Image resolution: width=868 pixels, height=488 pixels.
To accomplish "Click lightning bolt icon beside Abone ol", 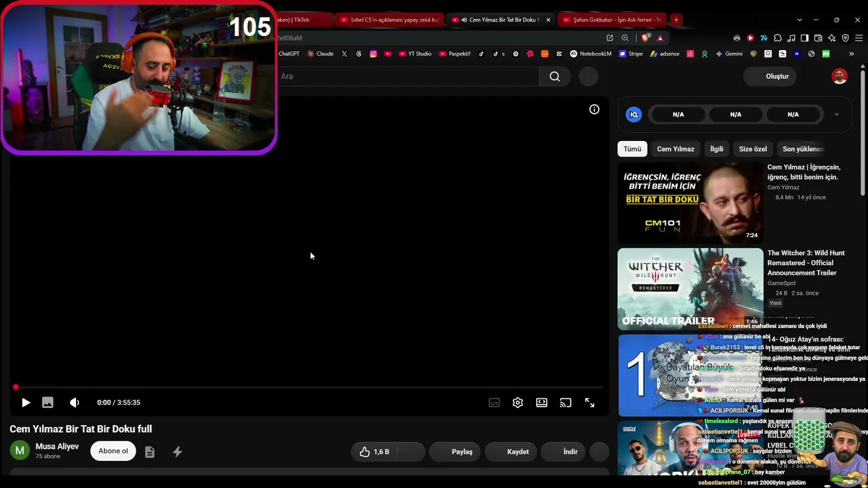I will (177, 451).
